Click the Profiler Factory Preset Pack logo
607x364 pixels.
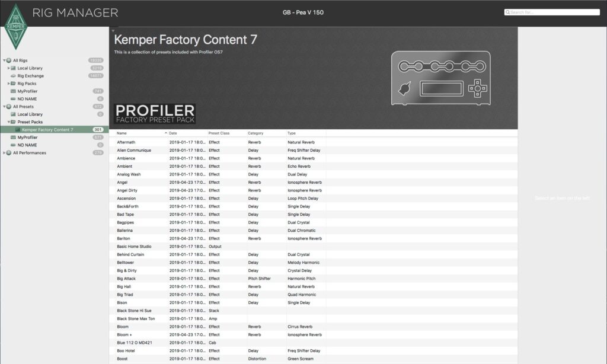155,113
